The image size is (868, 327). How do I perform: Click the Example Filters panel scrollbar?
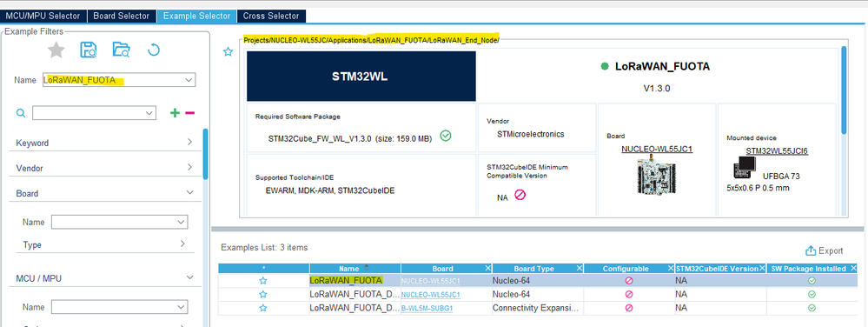click(x=206, y=154)
